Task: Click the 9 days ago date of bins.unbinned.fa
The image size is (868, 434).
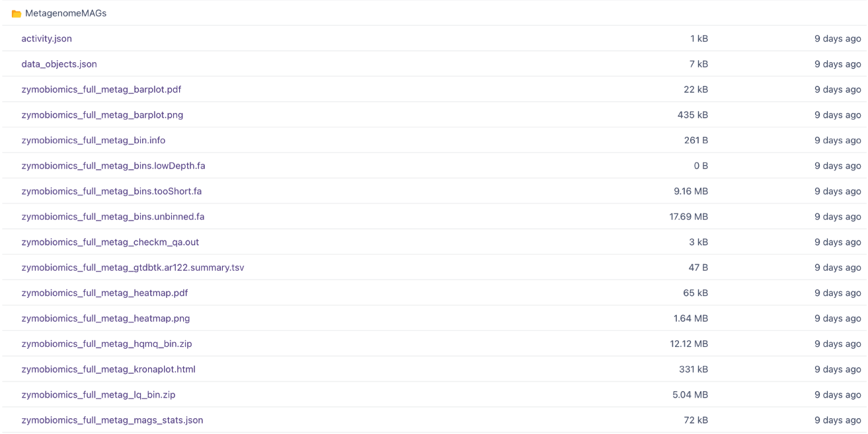Action: click(x=838, y=217)
